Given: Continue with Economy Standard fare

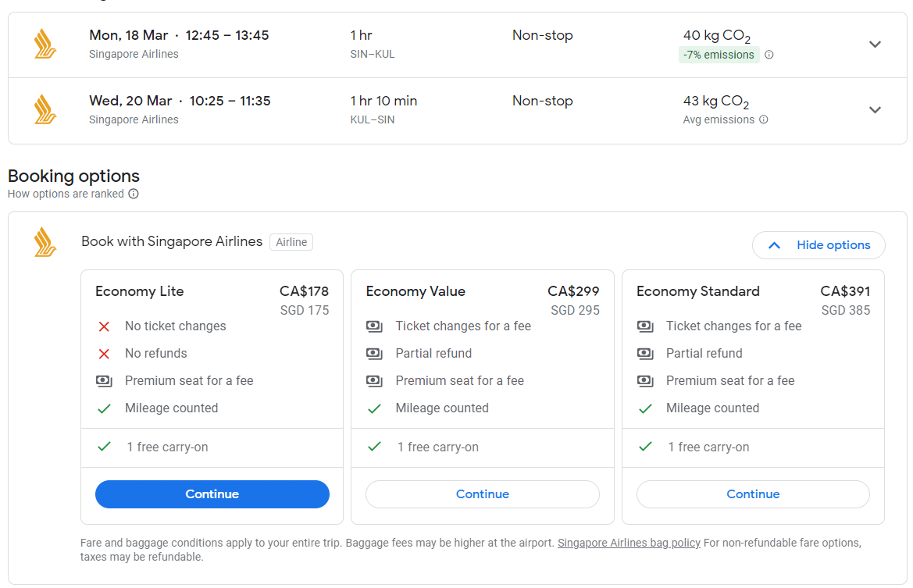Looking at the screenshot, I should coord(753,494).
